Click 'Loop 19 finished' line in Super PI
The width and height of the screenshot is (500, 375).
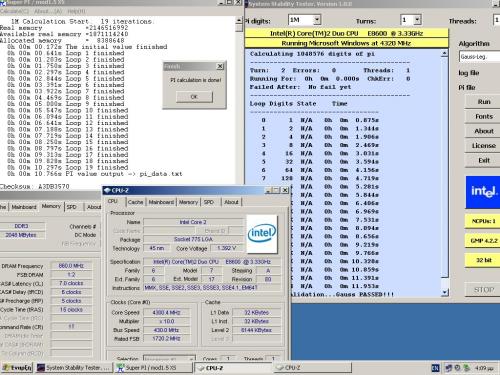click(x=67, y=168)
